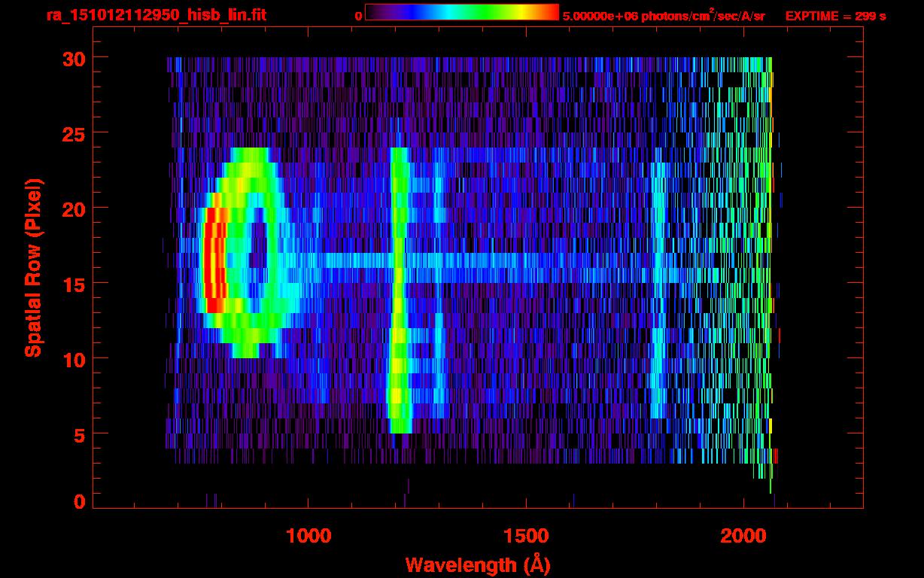This screenshot has width=924, height=578.
Task: Click the bright red emission peak in spectrum
Action: (x=214, y=260)
